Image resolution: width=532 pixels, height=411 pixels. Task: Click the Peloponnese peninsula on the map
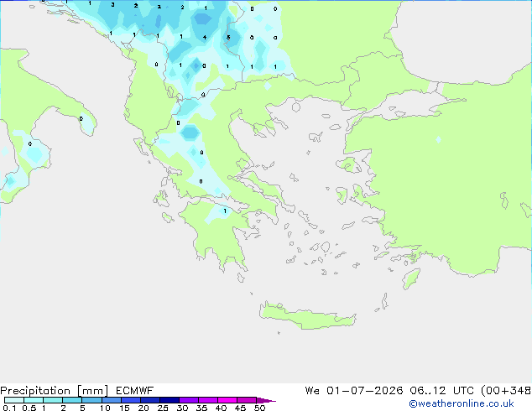217,234
